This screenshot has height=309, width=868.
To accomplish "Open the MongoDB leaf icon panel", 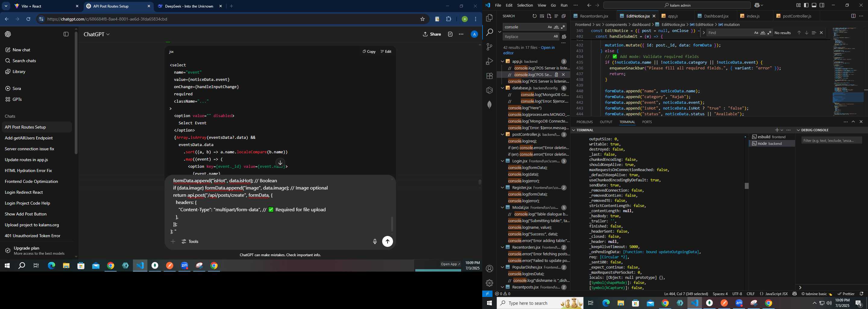I will click(489, 105).
